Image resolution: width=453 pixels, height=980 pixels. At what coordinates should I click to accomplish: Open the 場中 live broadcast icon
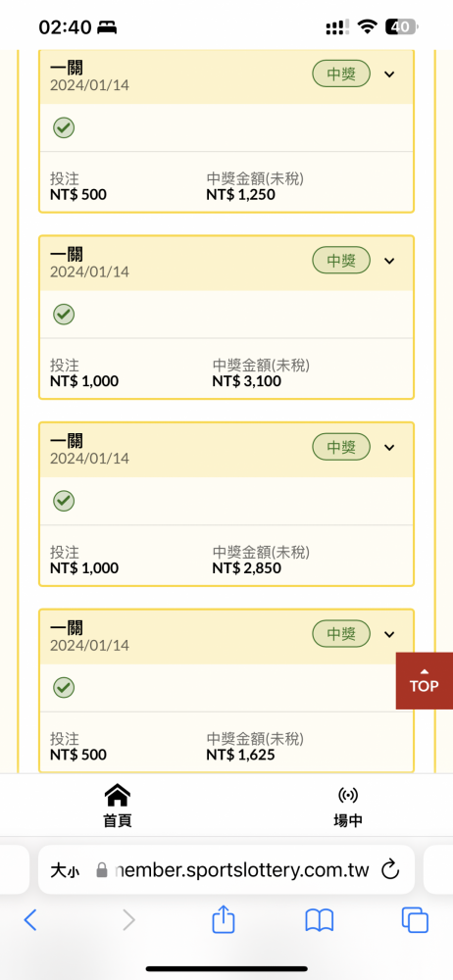[348, 796]
